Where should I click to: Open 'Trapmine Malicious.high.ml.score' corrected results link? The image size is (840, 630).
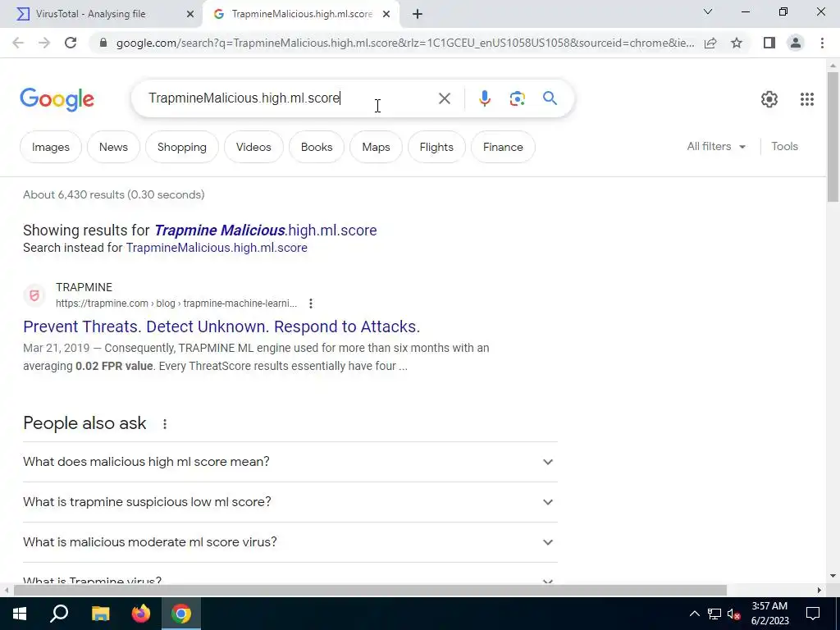pyautogui.click(x=266, y=231)
